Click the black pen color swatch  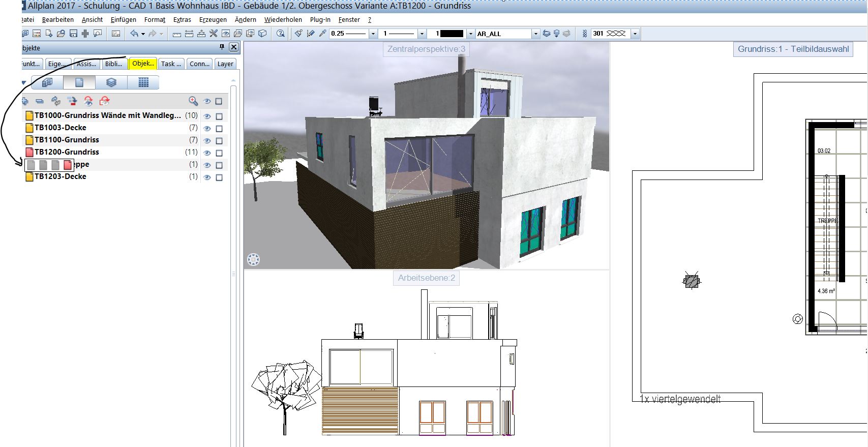[x=452, y=34]
